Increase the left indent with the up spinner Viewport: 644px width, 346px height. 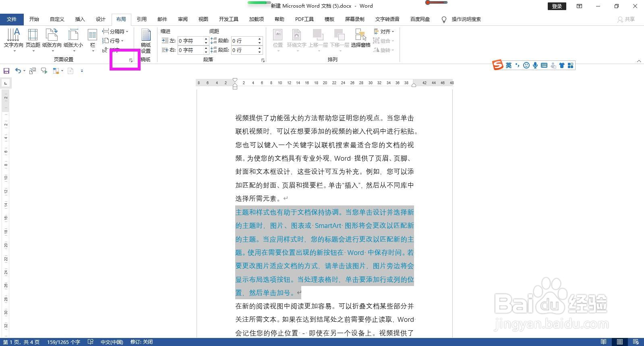(206, 39)
